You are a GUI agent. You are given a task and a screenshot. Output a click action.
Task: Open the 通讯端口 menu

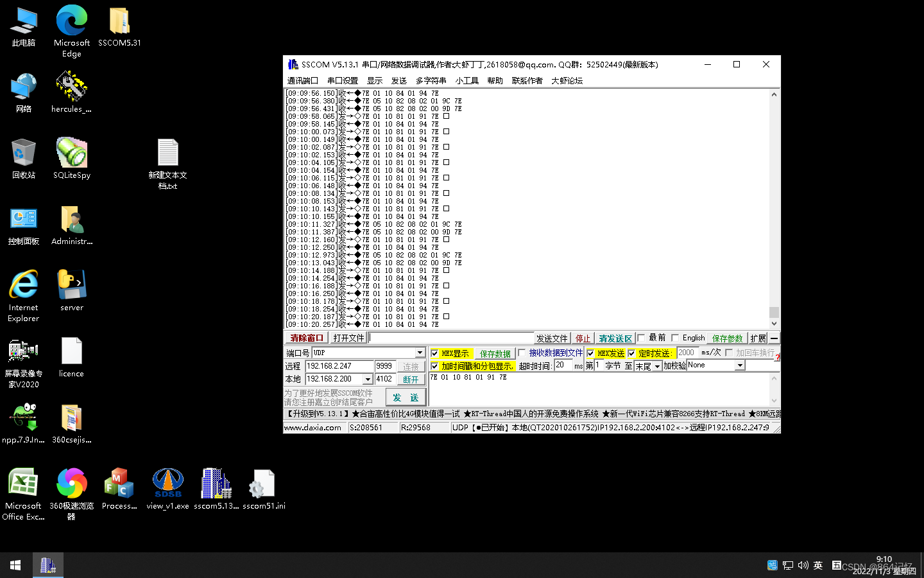tap(302, 81)
